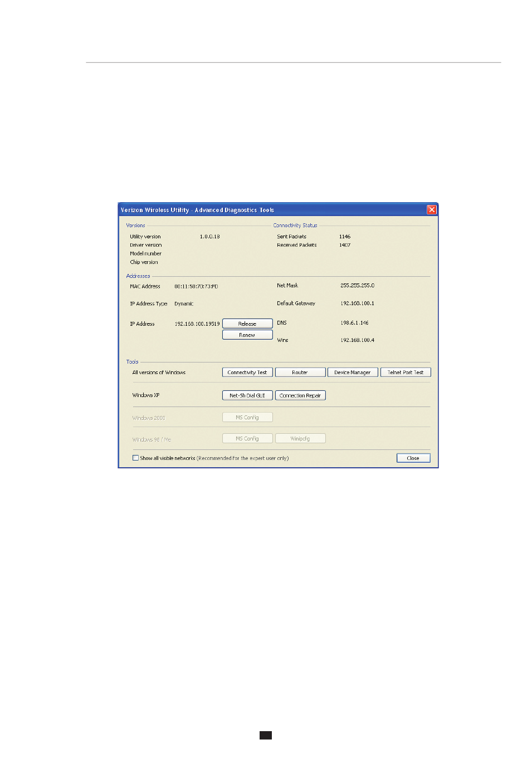Click the Driver version label
The width and height of the screenshot is (532, 759).
(x=146, y=245)
